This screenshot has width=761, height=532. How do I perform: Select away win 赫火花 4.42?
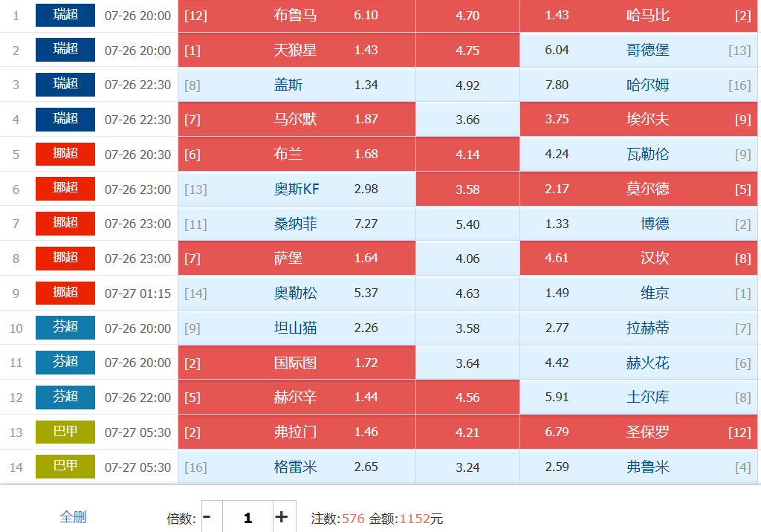click(x=638, y=363)
